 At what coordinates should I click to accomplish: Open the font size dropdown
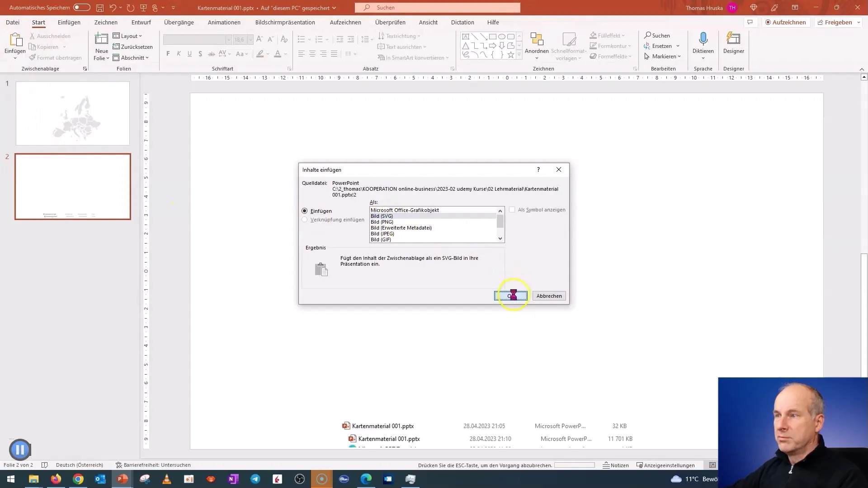(250, 40)
